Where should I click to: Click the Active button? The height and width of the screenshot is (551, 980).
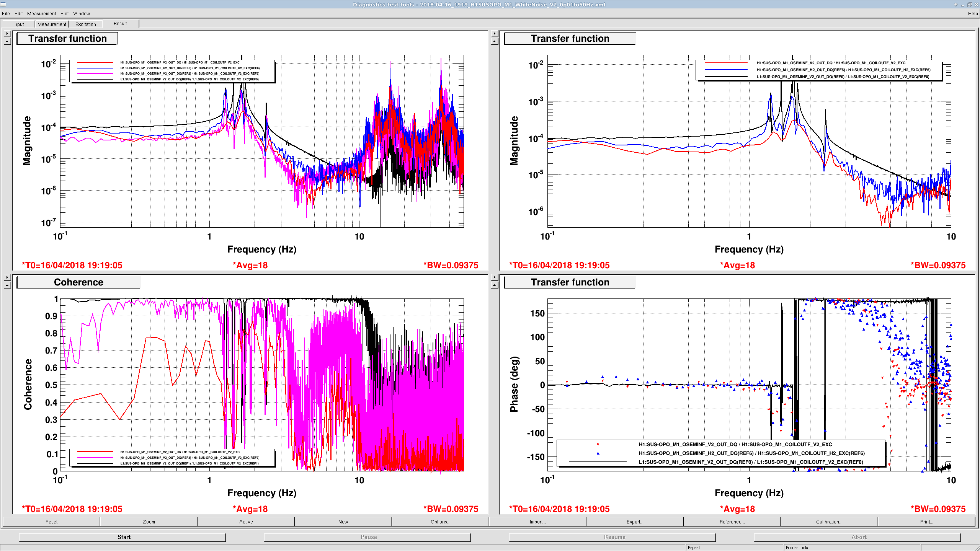(246, 522)
